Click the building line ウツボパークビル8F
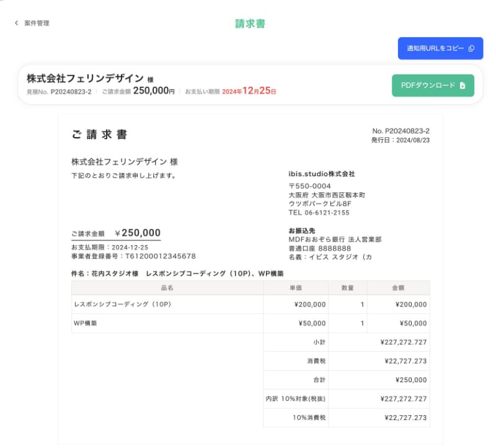This screenshot has width=496, height=448. (x=320, y=204)
